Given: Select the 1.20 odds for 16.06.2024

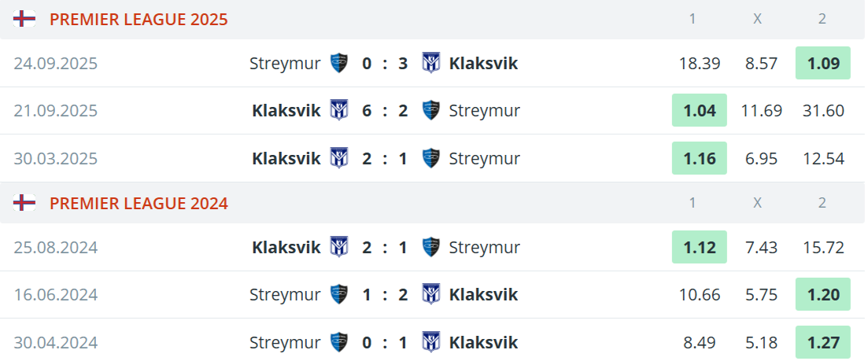Looking at the screenshot, I should (x=822, y=294).
